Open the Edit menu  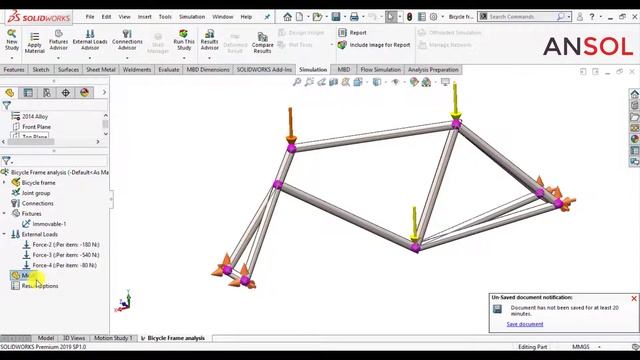pyautogui.click(x=106, y=17)
